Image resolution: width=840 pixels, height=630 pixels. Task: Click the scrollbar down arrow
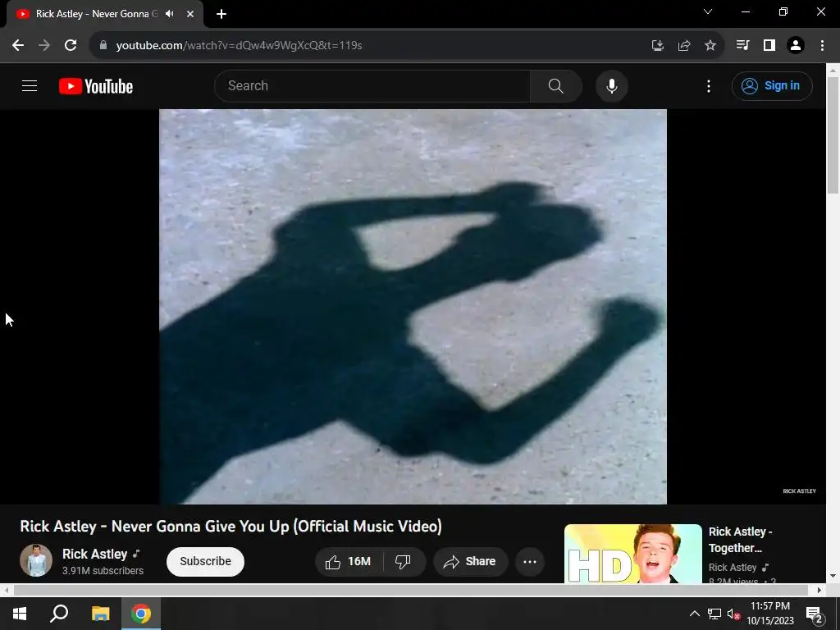(833, 576)
